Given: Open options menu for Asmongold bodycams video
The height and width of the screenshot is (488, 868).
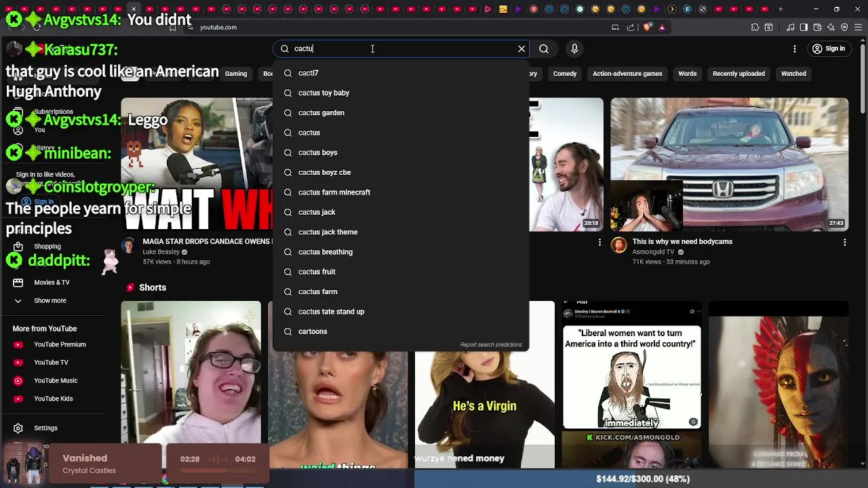Looking at the screenshot, I should 844,242.
